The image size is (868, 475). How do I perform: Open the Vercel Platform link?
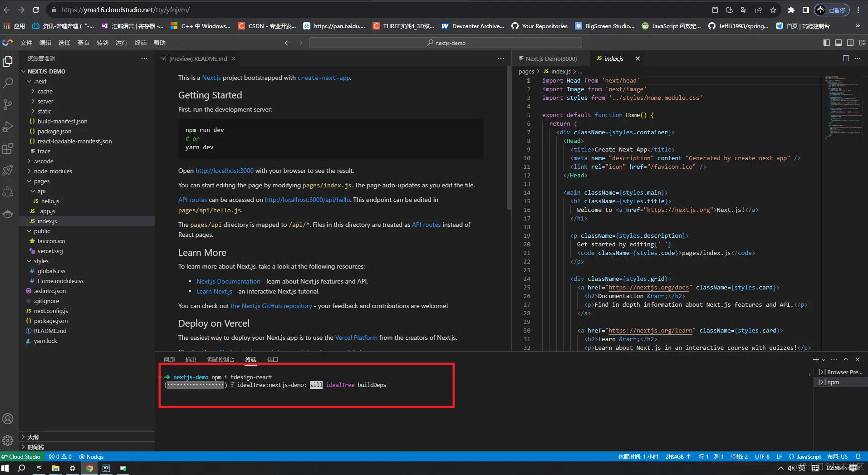point(356,338)
